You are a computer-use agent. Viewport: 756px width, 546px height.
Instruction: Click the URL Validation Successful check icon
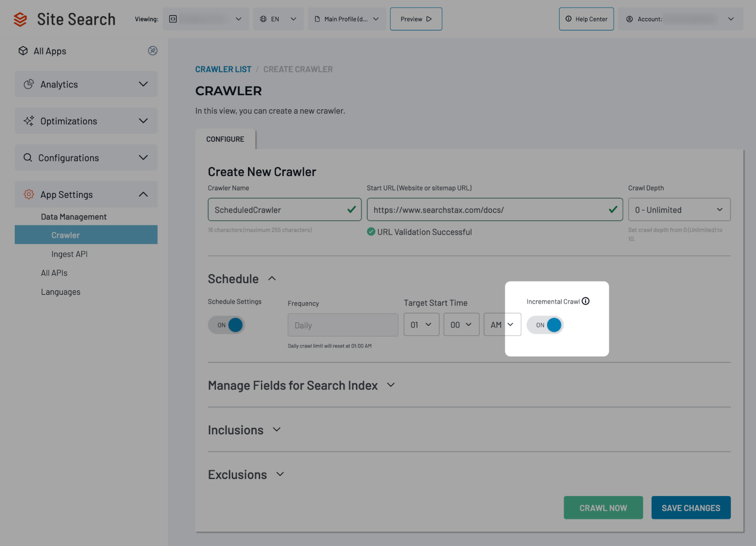pyautogui.click(x=371, y=232)
